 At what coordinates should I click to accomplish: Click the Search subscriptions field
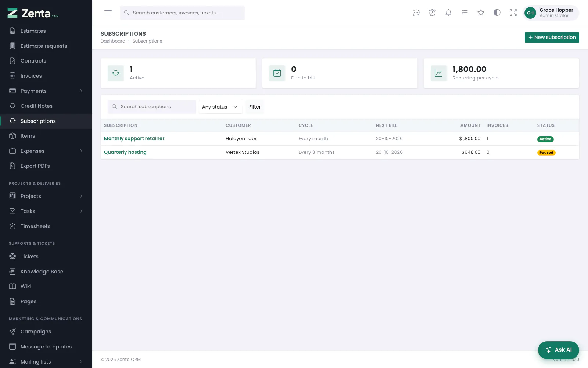point(151,107)
